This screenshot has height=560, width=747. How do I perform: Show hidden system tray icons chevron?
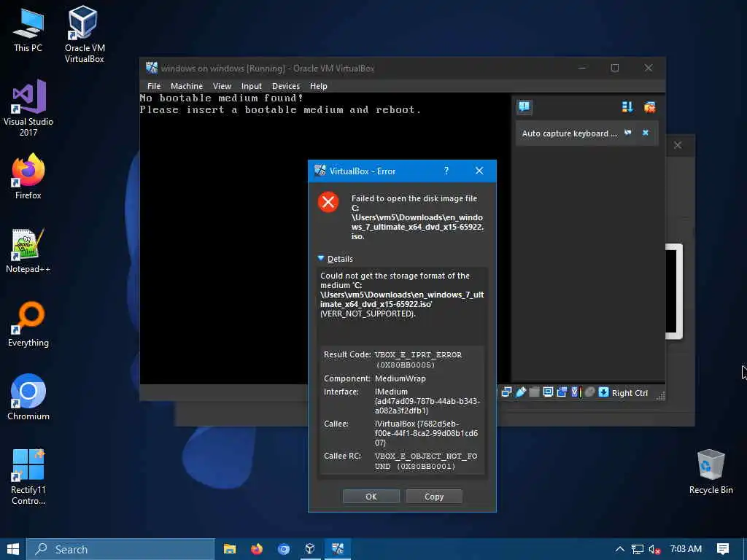tap(620, 549)
